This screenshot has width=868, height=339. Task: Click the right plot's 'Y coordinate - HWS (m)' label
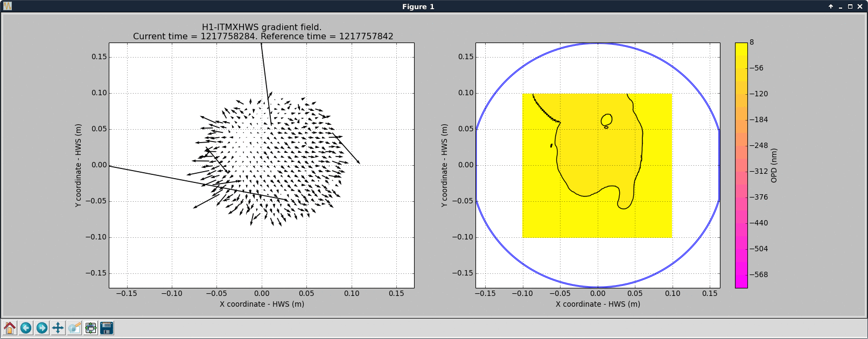[444, 165]
